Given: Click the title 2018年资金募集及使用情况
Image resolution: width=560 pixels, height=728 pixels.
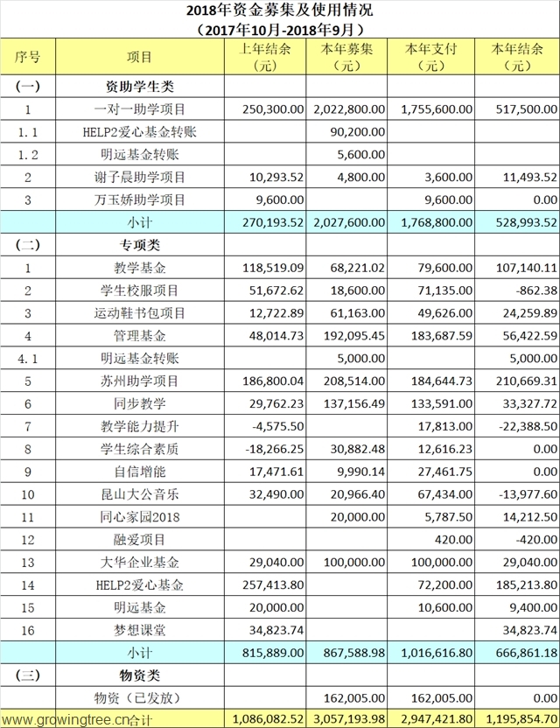Looking at the screenshot, I should (280, 10).
